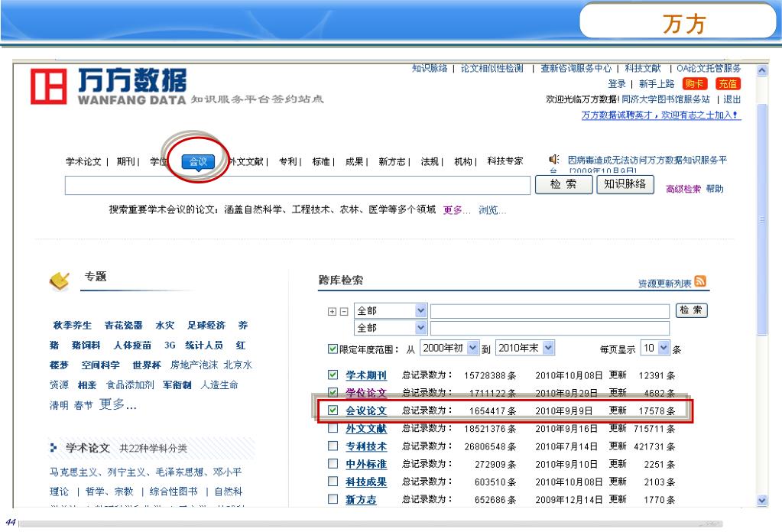
Task: Open the 学术期刊 database link
Action: [366, 375]
